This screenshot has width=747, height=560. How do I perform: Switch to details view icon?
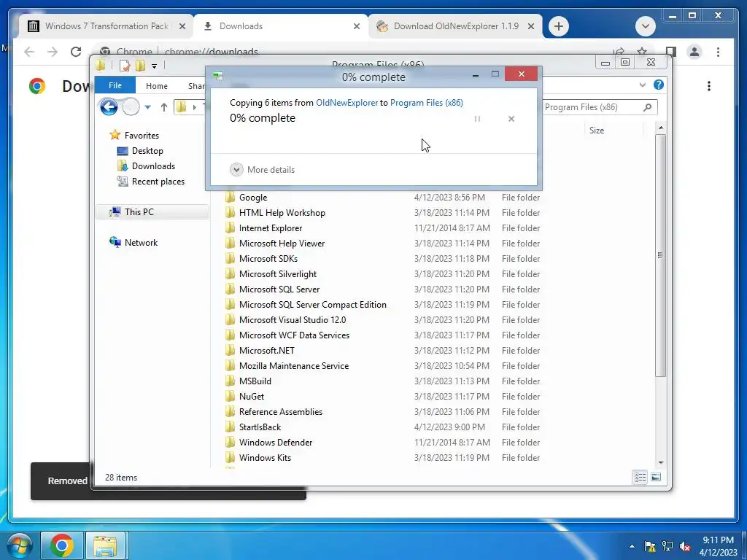click(x=640, y=477)
